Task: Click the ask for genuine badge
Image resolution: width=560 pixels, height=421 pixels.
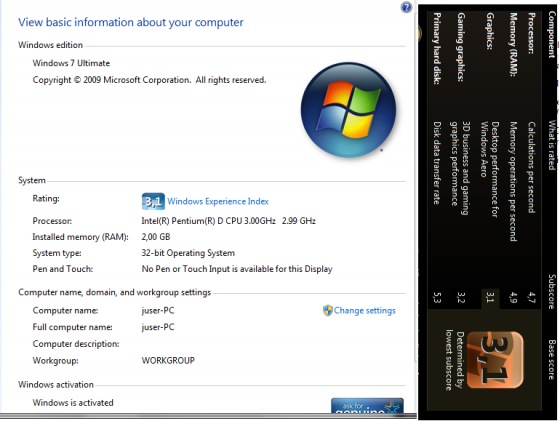Action: 367,406
